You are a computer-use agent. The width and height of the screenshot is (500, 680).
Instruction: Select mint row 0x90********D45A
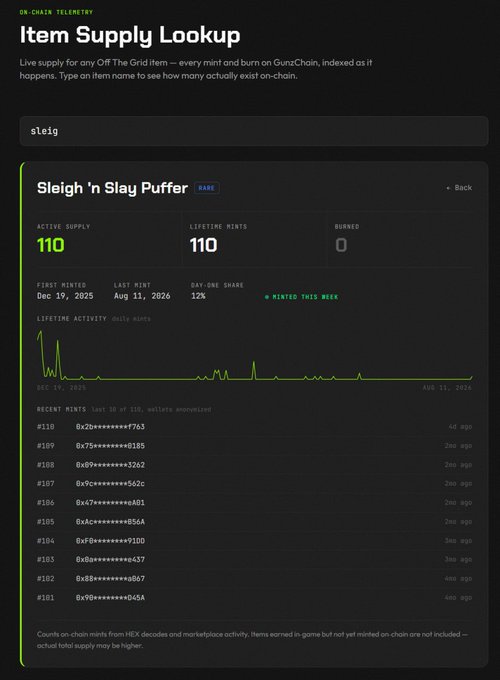click(255, 598)
